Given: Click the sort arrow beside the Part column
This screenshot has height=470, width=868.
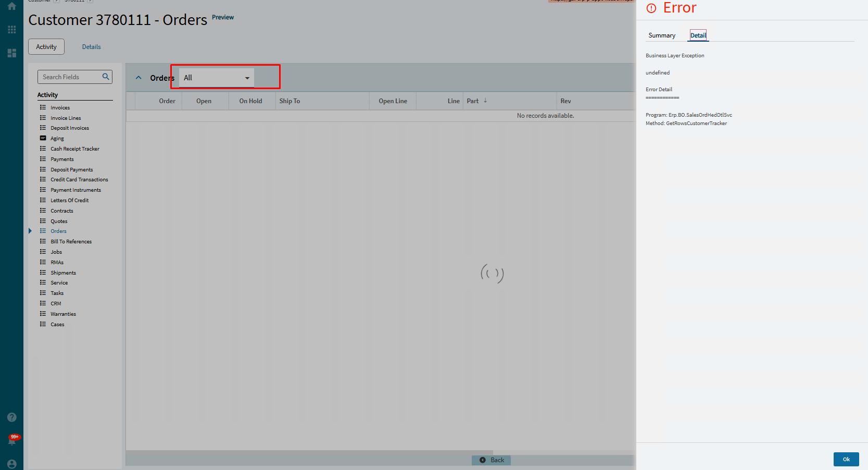Looking at the screenshot, I should click(x=485, y=101).
